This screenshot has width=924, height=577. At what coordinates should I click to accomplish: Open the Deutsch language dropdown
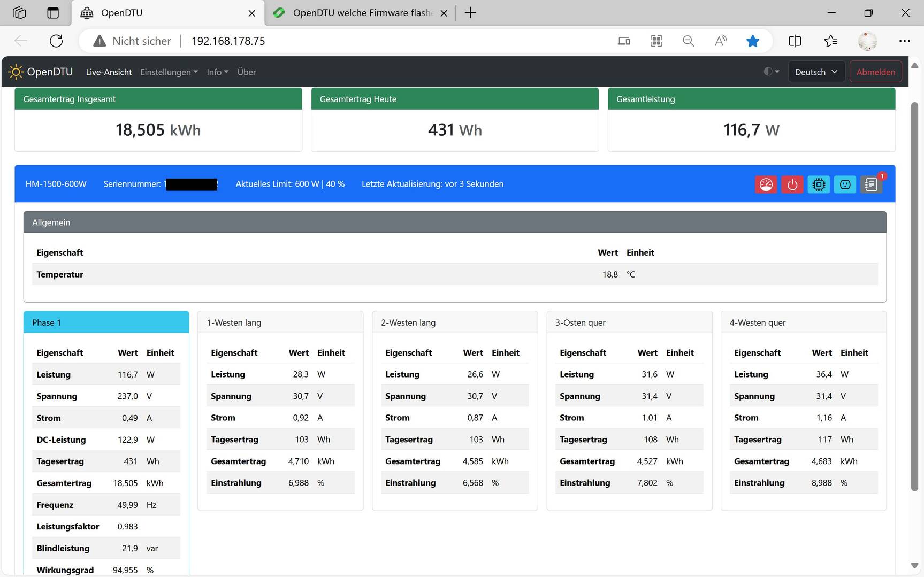tap(816, 72)
